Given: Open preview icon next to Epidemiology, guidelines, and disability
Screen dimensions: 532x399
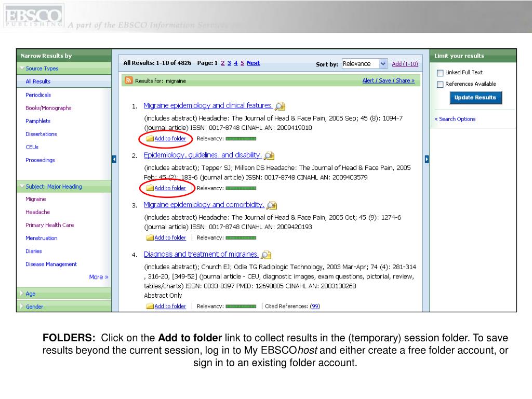Looking at the screenshot, I should pos(269,156).
